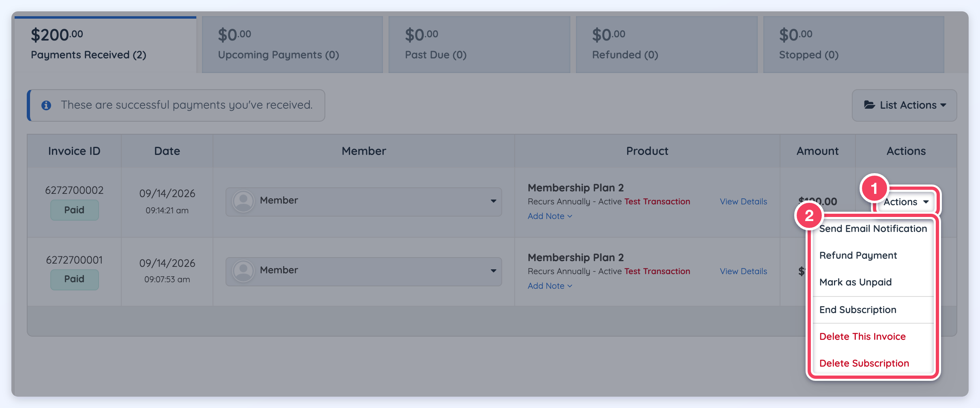Click the folder icon in List Actions
This screenshot has height=408, width=980.
tap(870, 105)
